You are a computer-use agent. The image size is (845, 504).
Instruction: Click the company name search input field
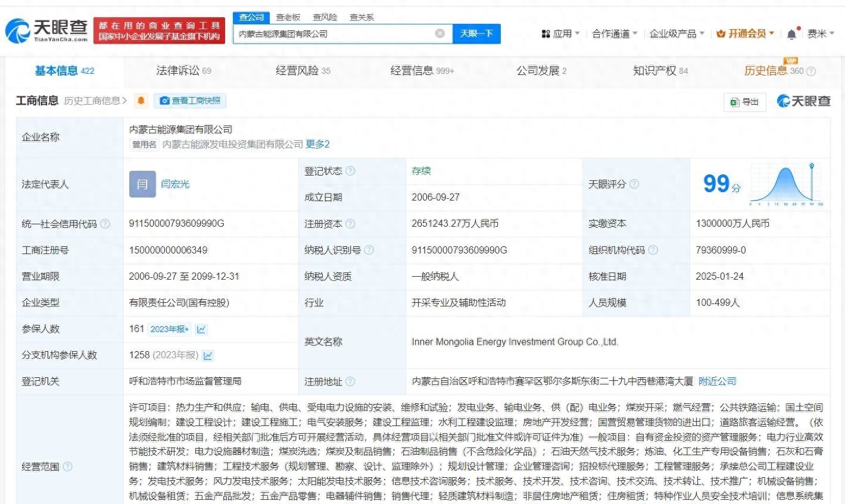tap(333, 34)
